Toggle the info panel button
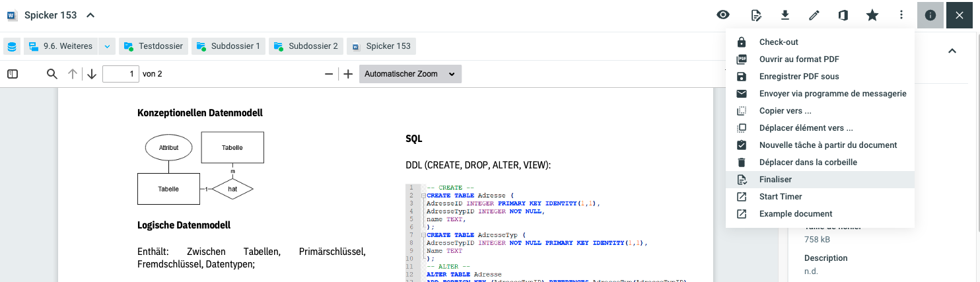The image size is (980, 282). (x=930, y=15)
